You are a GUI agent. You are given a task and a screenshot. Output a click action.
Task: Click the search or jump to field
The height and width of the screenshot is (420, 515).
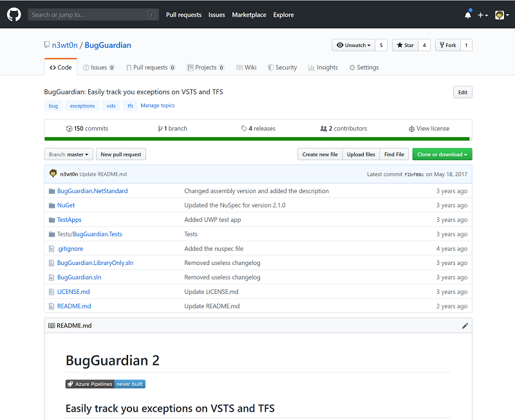pos(93,15)
